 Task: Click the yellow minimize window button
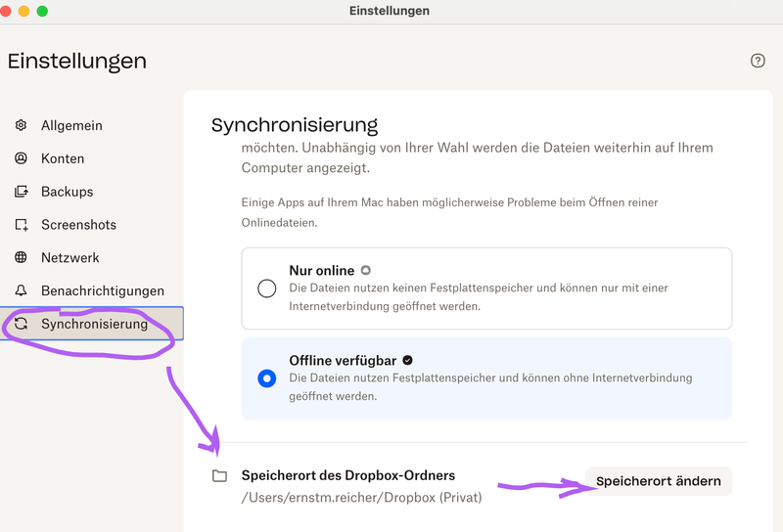(x=23, y=11)
